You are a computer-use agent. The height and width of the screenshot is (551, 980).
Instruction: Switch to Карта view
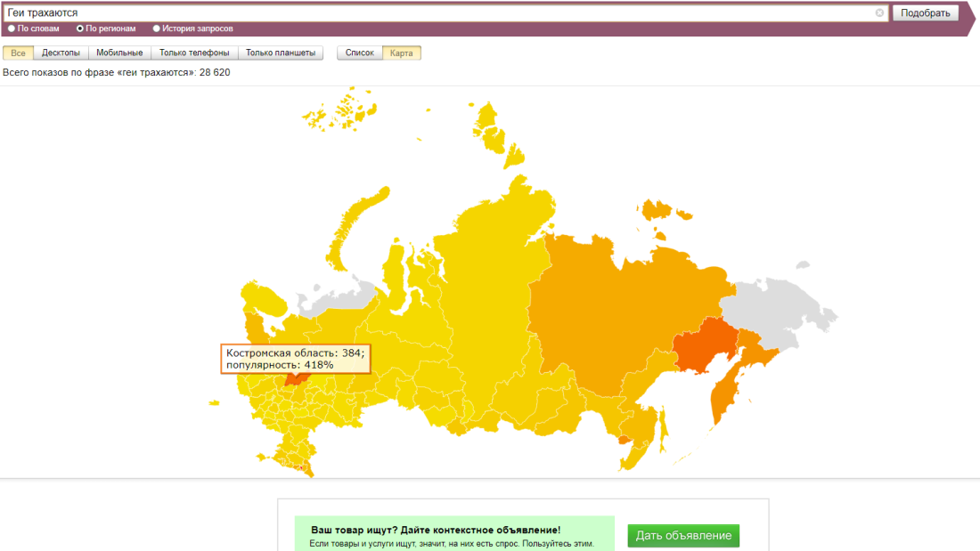(x=402, y=53)
